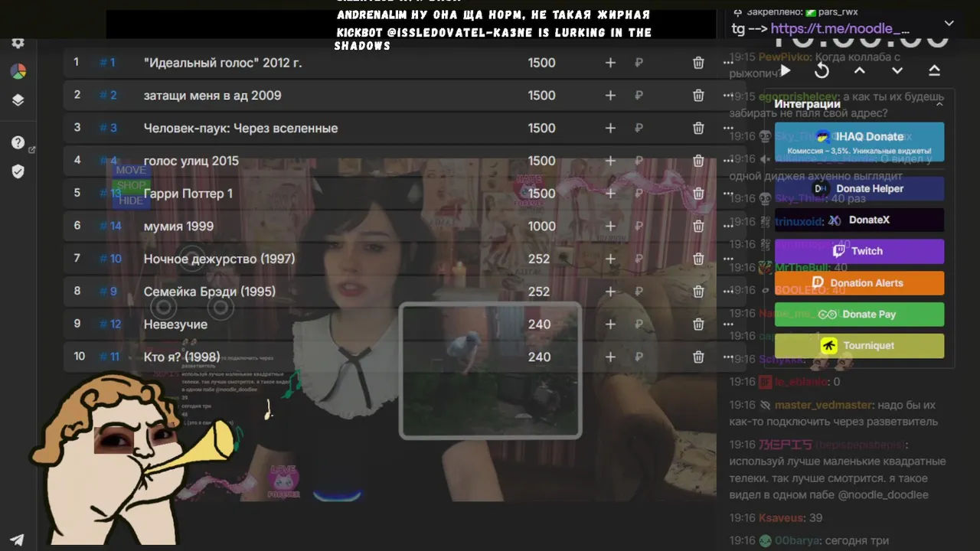980x551 pixels.
Task: Collapse the Интеграции panel chevron
Action: pyautogui.click(x=939, y=104)
